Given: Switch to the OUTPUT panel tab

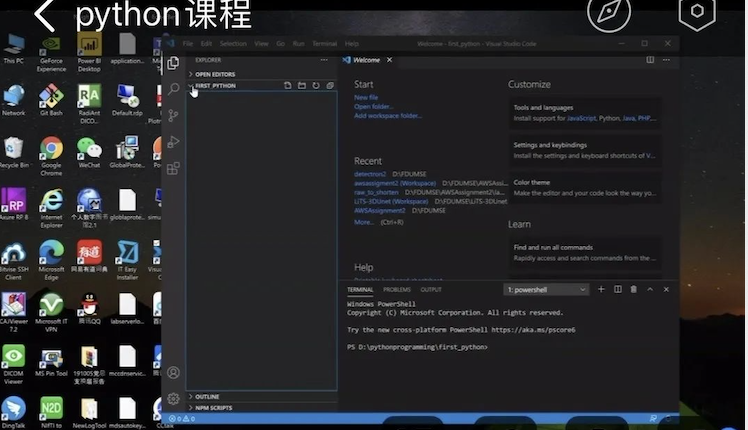Looking at the screenshot, I should [431, 290].
